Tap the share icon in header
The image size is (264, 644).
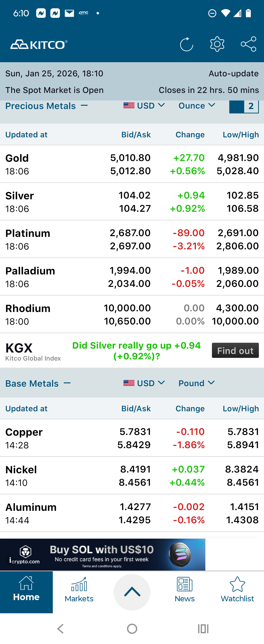[x=248, y=44]
